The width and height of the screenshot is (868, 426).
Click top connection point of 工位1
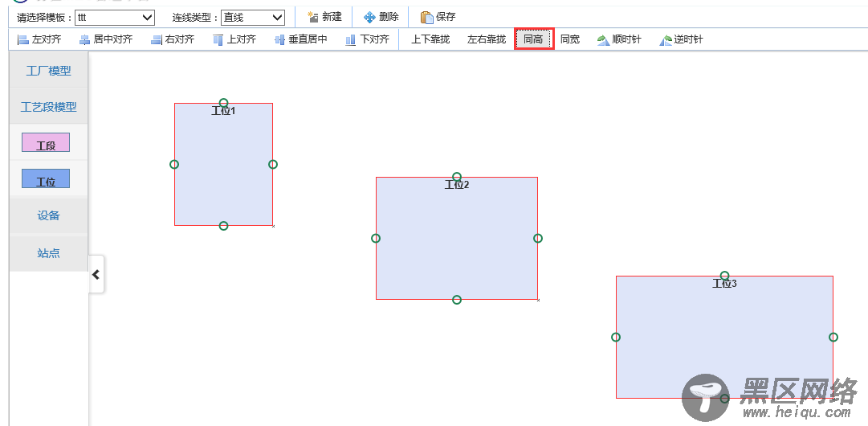pos(224,103)
